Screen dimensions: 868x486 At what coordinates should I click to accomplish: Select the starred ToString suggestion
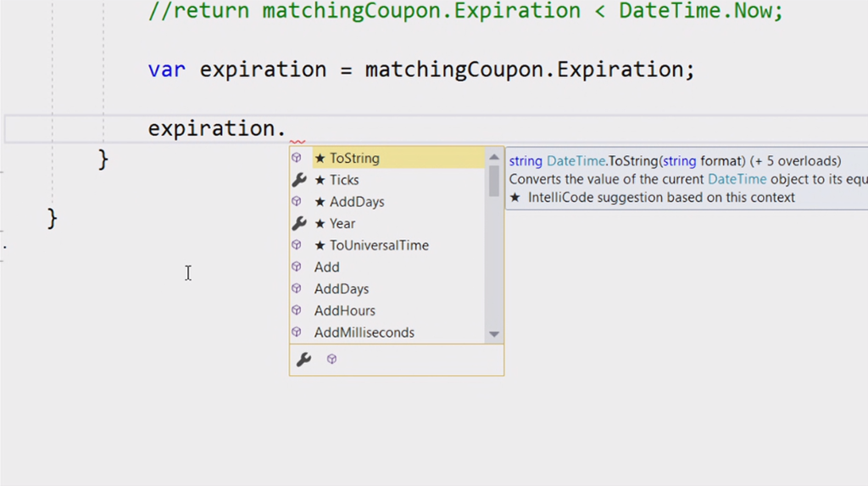click(x=354, y=158)
